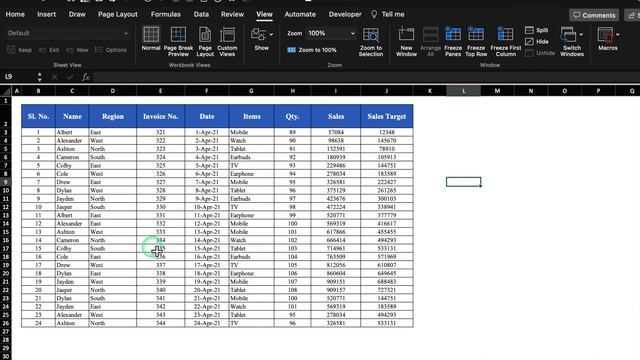Viewport: 640px width, 360px height.
Task: Click sheet view Options
Action: click(x=111, y=50)
